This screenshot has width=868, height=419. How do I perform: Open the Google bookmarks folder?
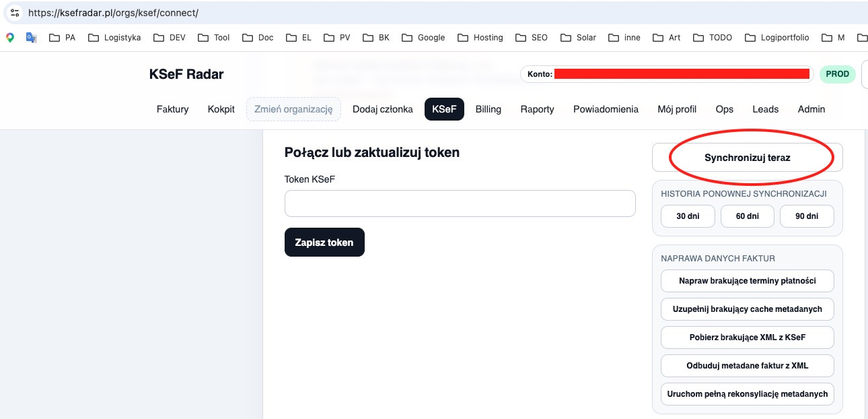point(423,38)
